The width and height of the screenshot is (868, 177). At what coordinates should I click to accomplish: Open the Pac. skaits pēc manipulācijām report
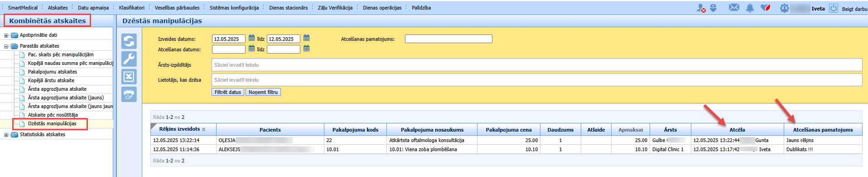point(61,54)
